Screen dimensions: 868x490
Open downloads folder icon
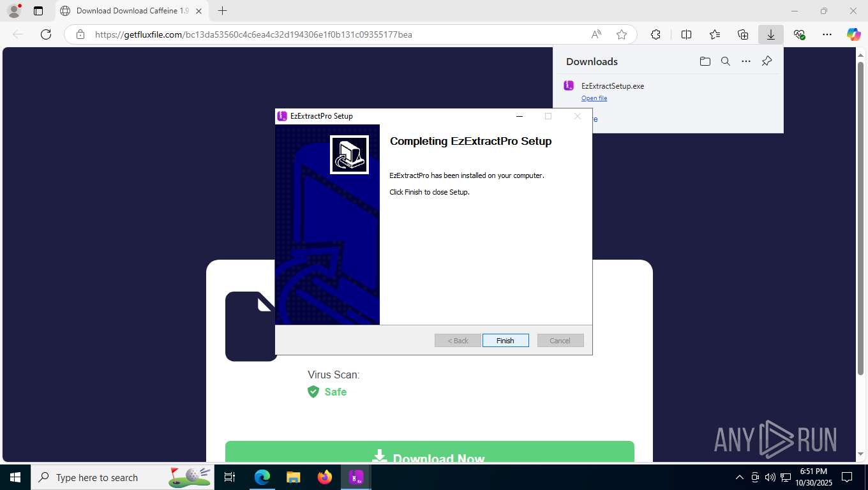click(705, 61)
